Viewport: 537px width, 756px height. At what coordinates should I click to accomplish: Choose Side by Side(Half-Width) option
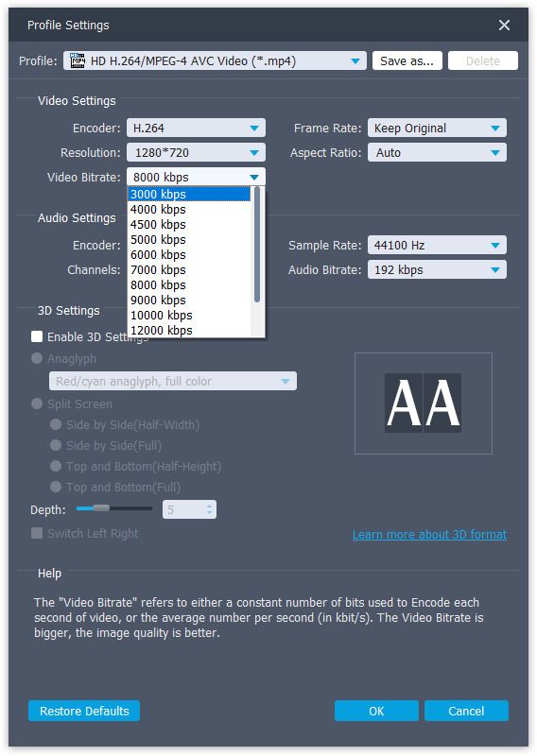click(x=56, y=424)
